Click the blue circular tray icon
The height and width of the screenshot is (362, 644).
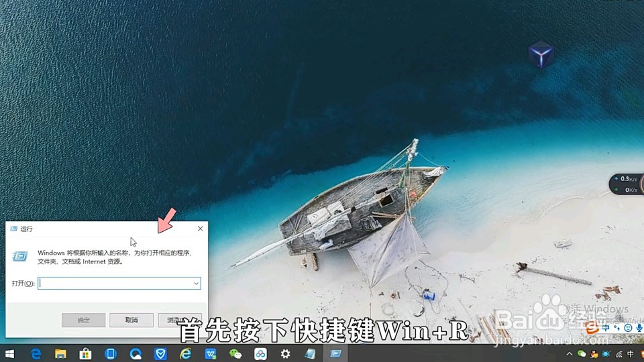(x=606, y=354)
